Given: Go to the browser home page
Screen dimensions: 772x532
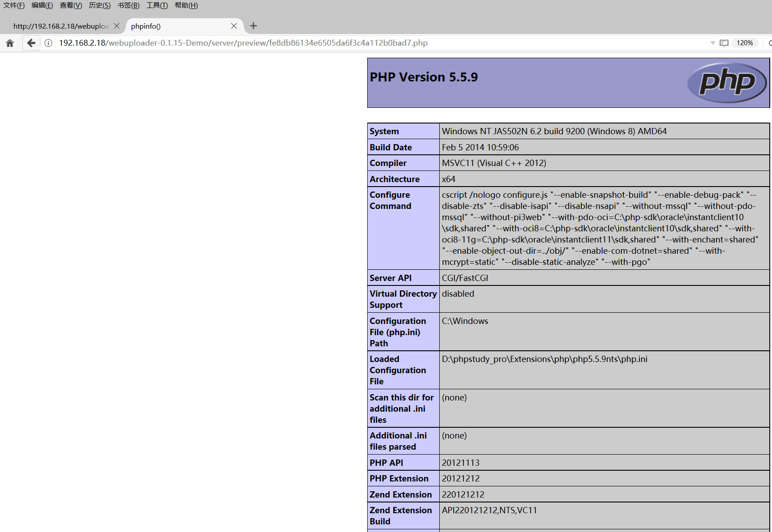Looking at the screenshot, I should pyautogui.click(x=10, y=43).
